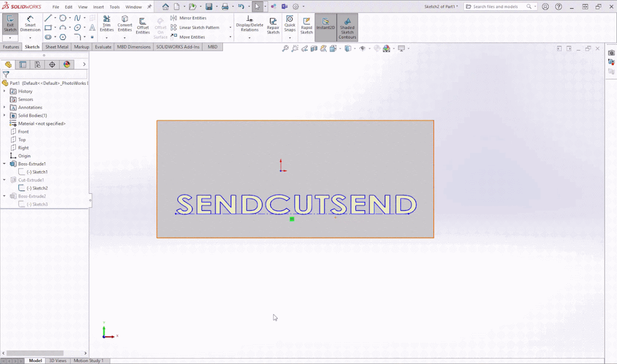This screenshot has width=617, height=364.
Task: Collapse the Boss-Extrude1 tree node
Action: point(4,164)
